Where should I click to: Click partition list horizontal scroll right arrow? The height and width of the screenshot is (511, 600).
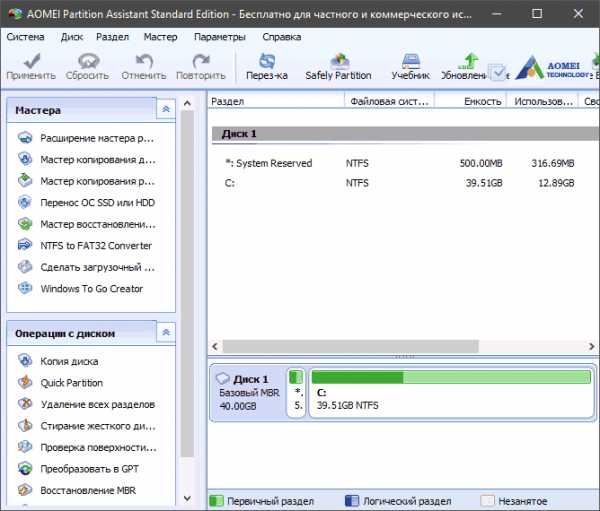pyautogui.click(x=592, y=347)
